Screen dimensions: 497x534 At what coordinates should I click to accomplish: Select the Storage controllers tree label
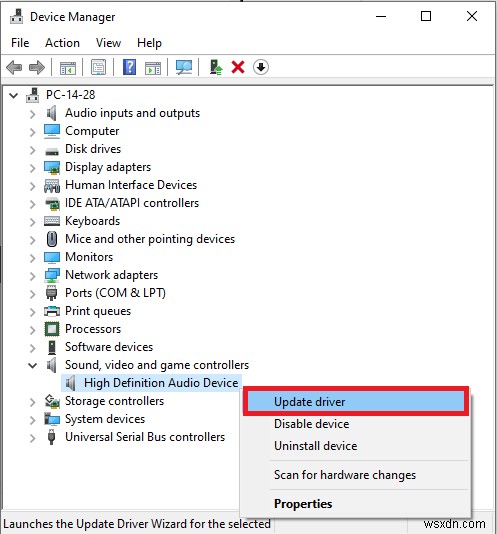pos(114,401)
